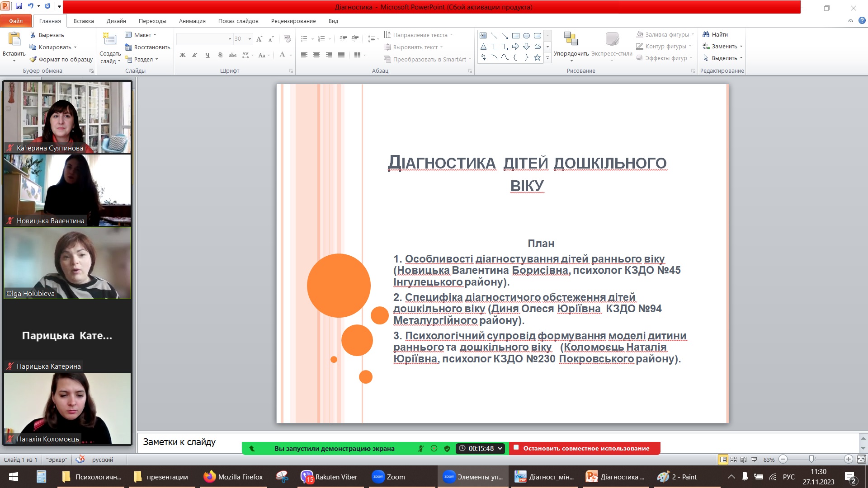
Task: Switch to the Вставка tab
Action: (x=84, y=21)
